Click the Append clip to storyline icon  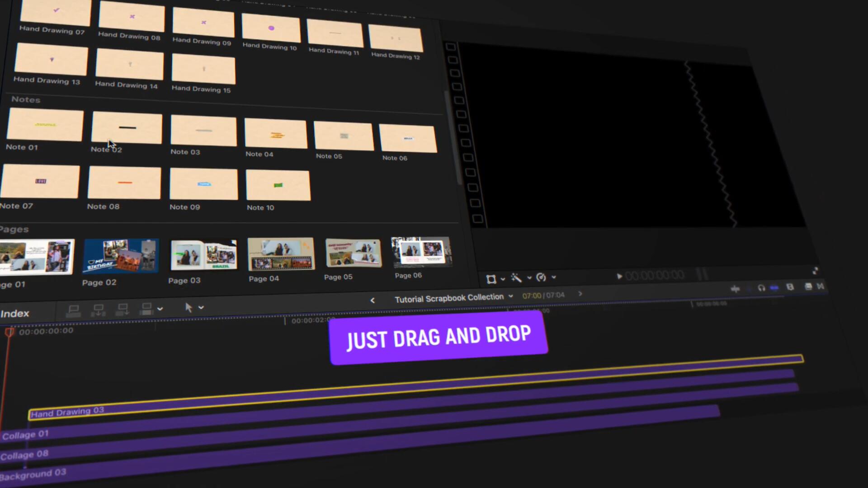pyautogui.click(x=123, y=310)
